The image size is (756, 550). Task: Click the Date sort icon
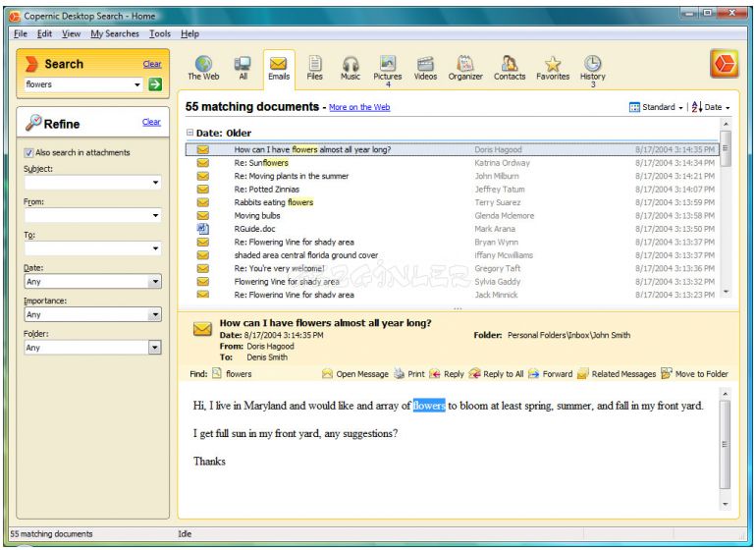tap(697, 107)
